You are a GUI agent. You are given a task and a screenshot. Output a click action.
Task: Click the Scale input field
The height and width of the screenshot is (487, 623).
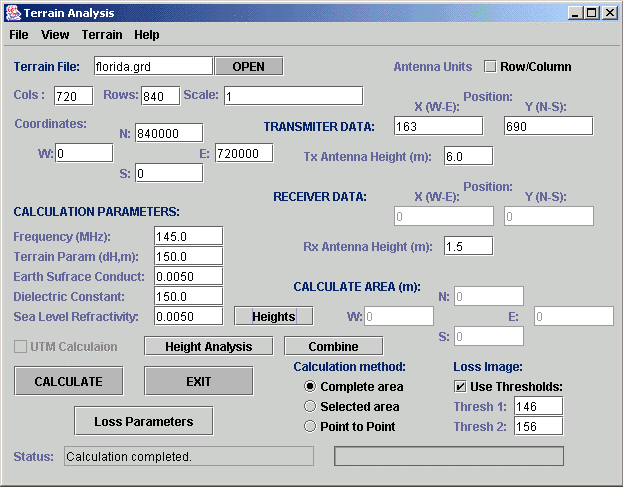pos(293,96)
